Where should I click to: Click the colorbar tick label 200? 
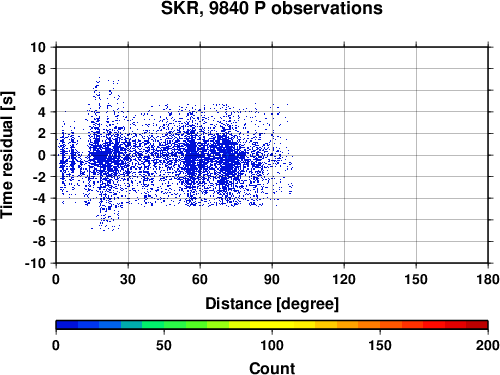488,345
